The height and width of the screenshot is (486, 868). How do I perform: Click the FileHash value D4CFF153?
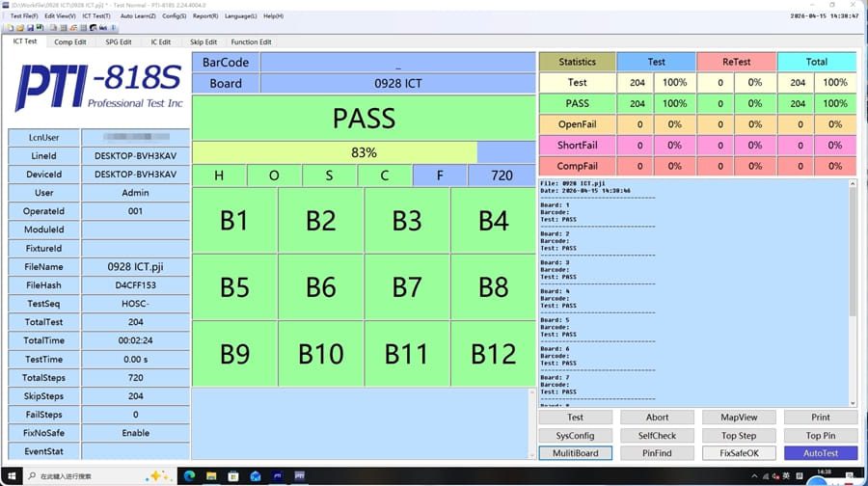pos(136,285)
